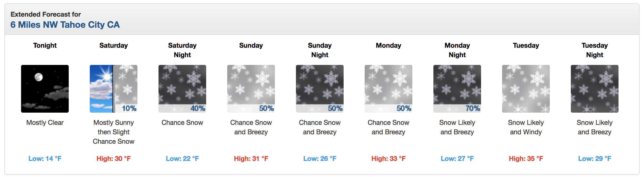The height and width of the screenshot is (177, 644).
Task: Click the Low: 14 °F temperature
Action: click(x=45, y=158)
